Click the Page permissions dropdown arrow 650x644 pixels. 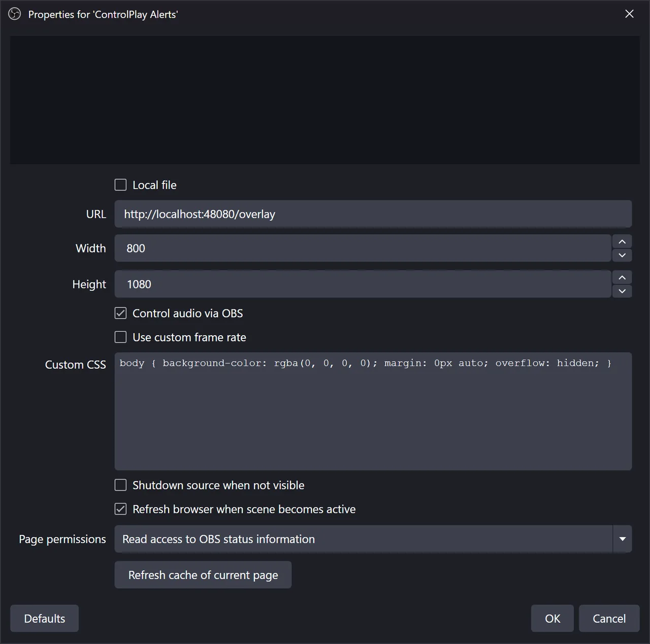pyautogui.click(x=623, y=539)
